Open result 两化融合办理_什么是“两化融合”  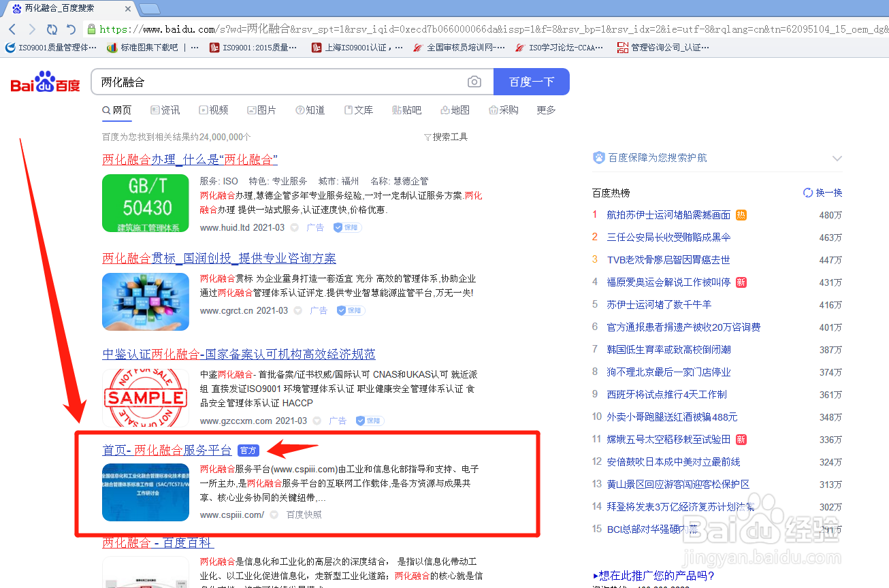190,160
